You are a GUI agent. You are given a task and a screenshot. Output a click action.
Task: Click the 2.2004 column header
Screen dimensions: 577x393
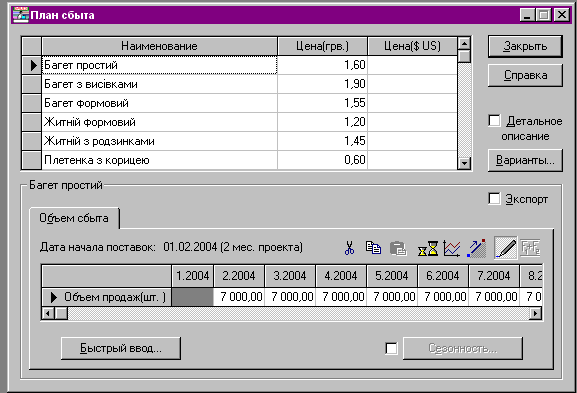(x=239, y=276)
